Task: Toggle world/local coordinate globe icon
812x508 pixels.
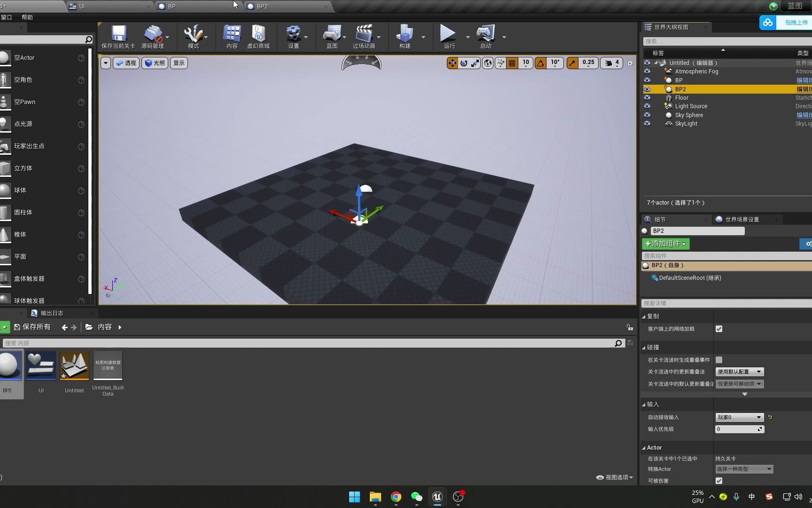Action: [488, 63]
